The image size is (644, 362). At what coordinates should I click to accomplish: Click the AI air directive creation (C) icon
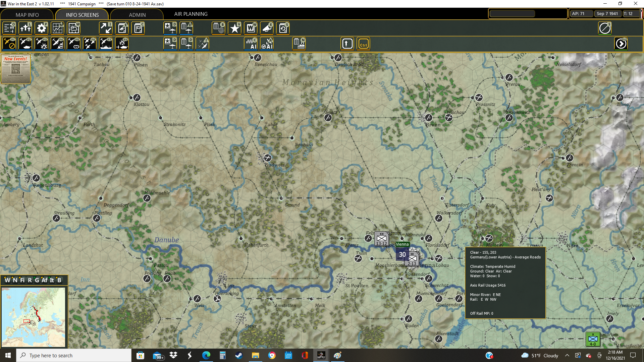click(251, 44)
